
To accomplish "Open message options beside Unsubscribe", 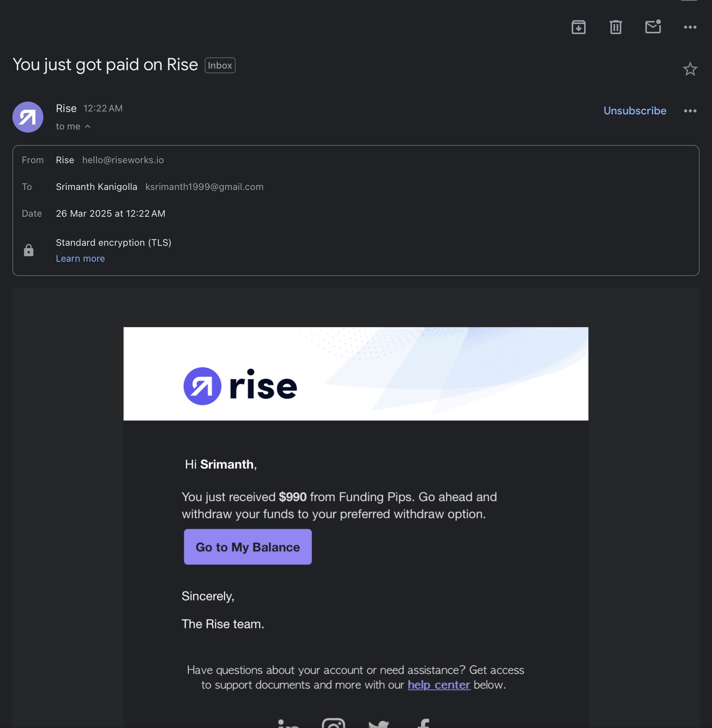I will [690, 111].
